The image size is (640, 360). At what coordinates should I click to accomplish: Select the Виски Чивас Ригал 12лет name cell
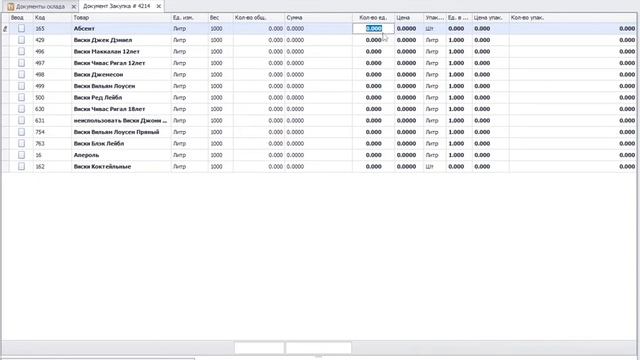(x=122, y=63)
